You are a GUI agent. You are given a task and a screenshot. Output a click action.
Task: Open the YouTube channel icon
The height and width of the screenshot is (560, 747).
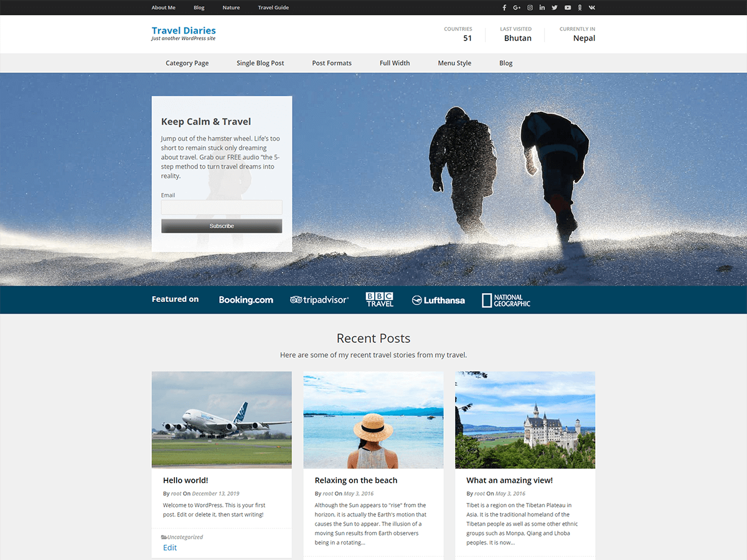click(x=568, y=7)
